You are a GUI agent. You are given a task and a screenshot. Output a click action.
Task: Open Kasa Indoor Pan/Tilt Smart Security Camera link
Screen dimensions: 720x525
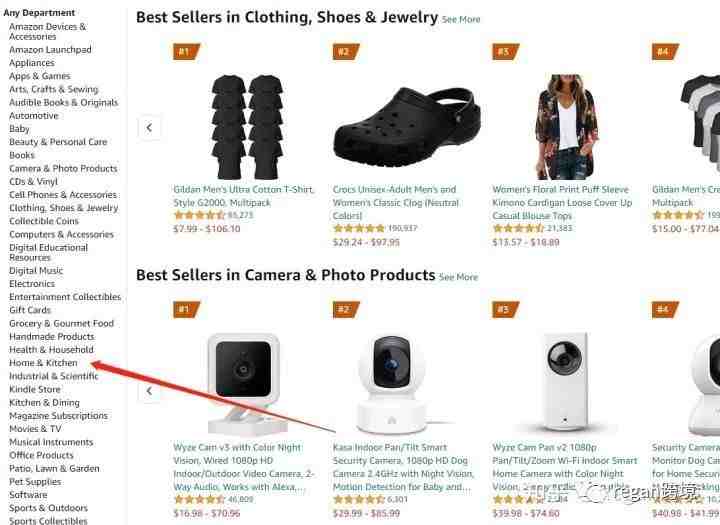tap(403, 467)
